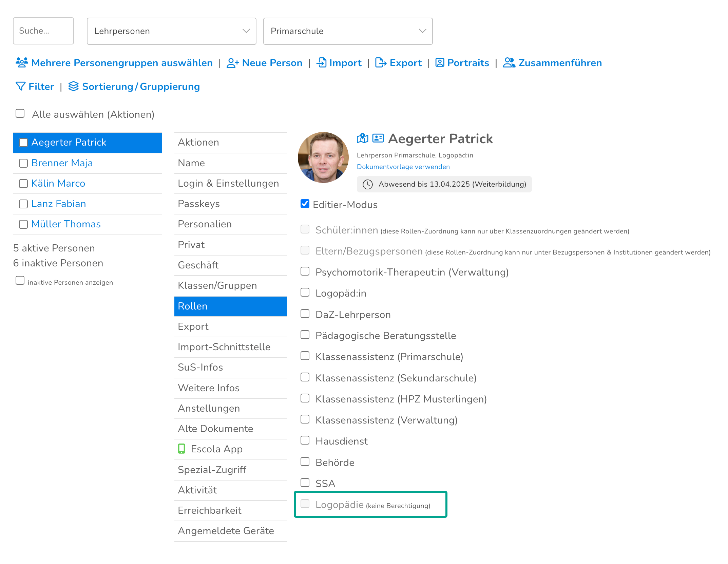
Task: Expand the Primarschule dropdown
Action: point(348,31)
